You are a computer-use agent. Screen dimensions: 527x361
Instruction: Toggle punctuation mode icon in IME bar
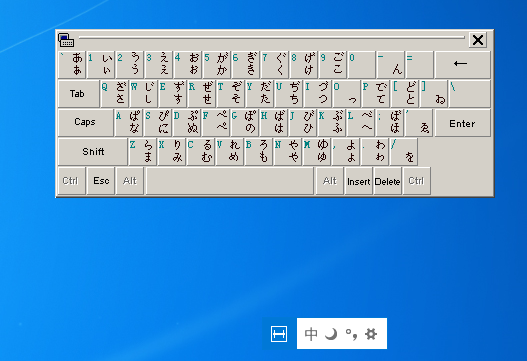[351, 334]
